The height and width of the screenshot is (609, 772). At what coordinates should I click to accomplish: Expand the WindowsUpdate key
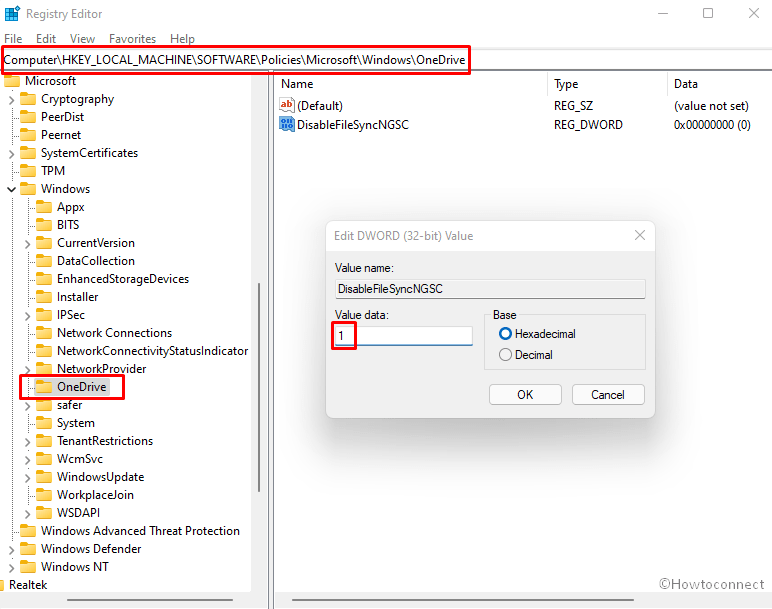28,478
